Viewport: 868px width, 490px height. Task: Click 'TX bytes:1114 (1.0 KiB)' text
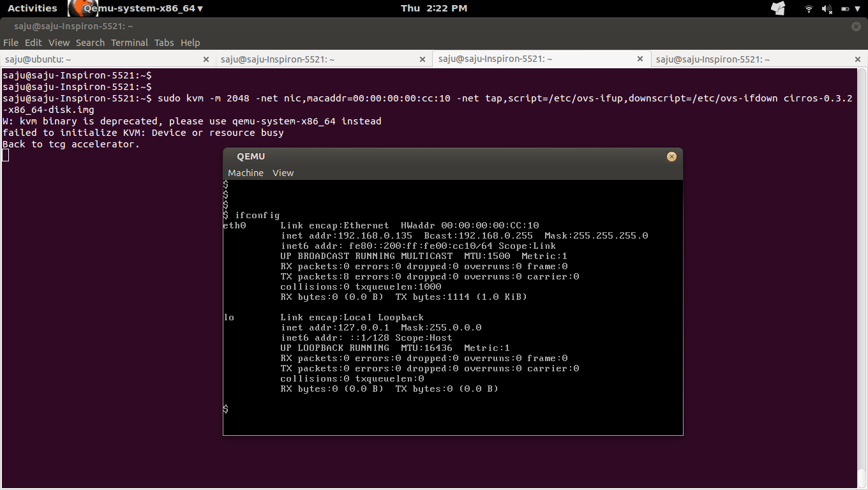461,297
